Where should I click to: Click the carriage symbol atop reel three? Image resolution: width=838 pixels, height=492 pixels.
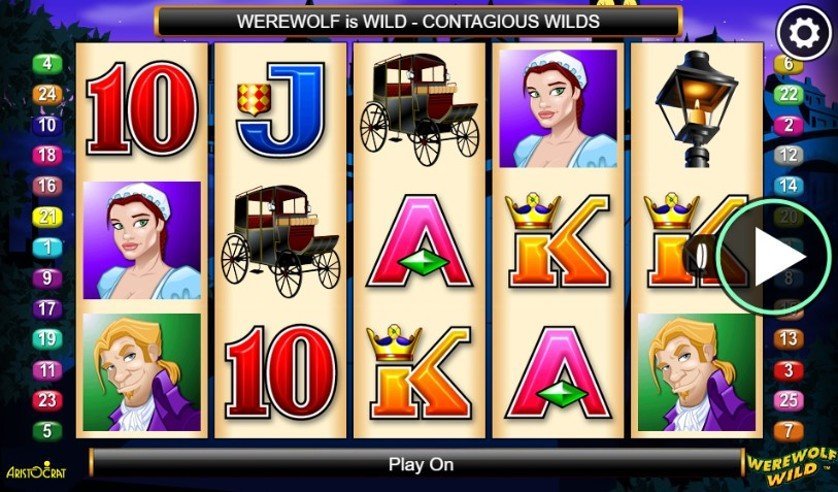(x=419, y=108)
